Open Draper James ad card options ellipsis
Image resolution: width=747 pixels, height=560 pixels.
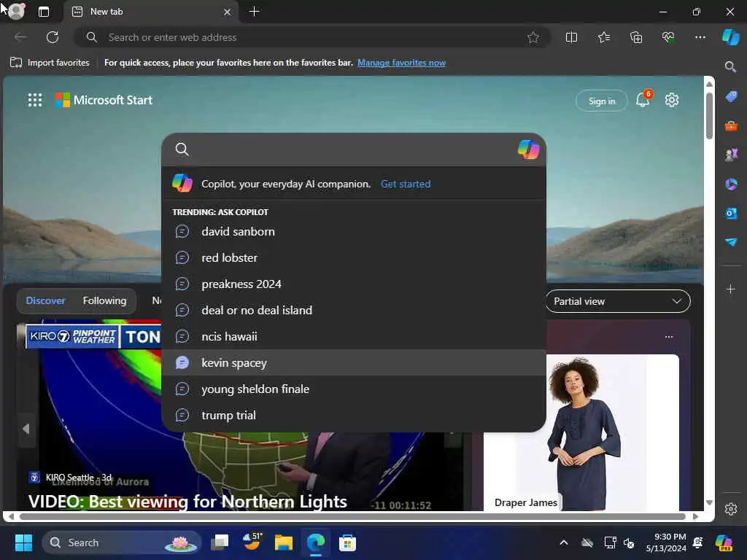coord(669,337)
